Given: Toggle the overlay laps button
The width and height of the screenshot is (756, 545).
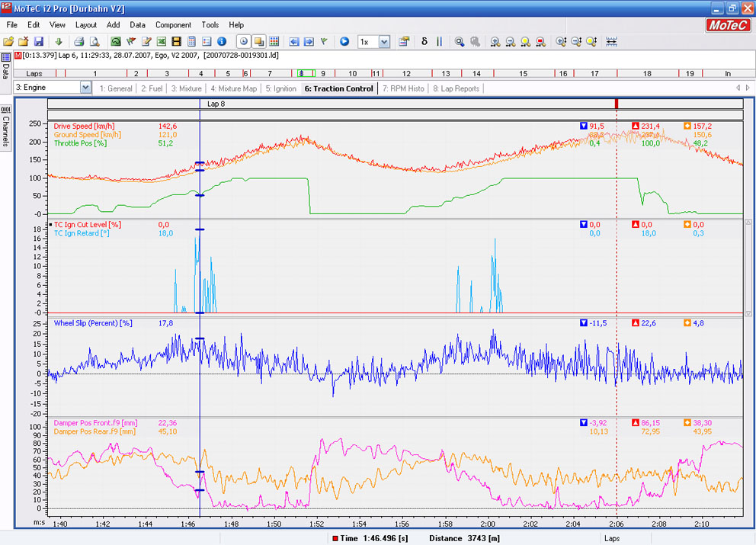Looking at the screenshot, I should [258, 41].
